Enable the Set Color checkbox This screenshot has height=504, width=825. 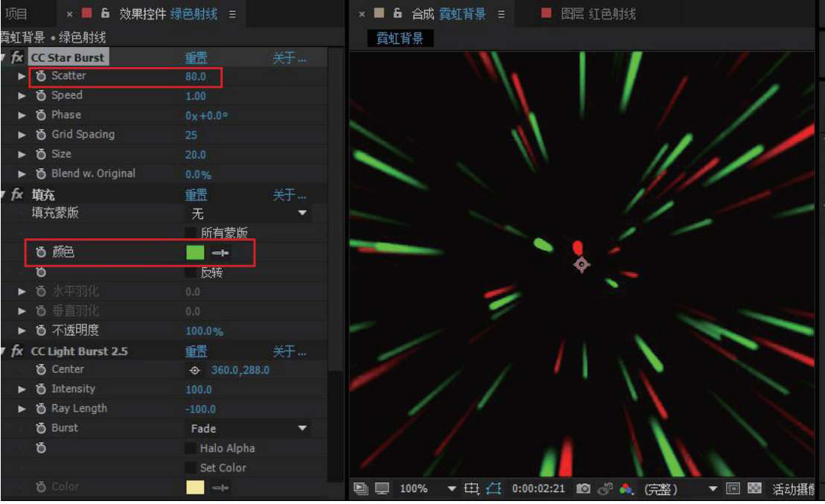[x=191, y=468]
